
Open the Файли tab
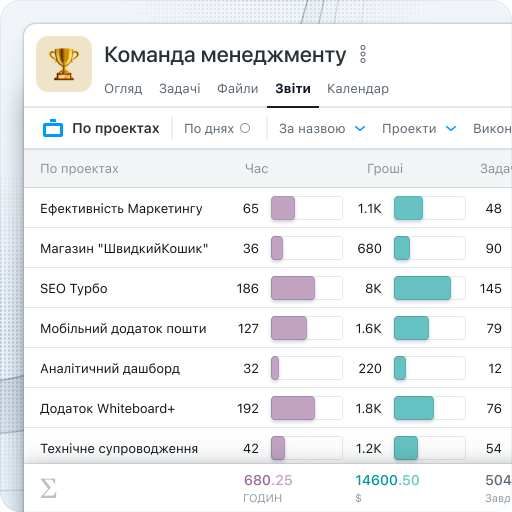click(238, 89)
